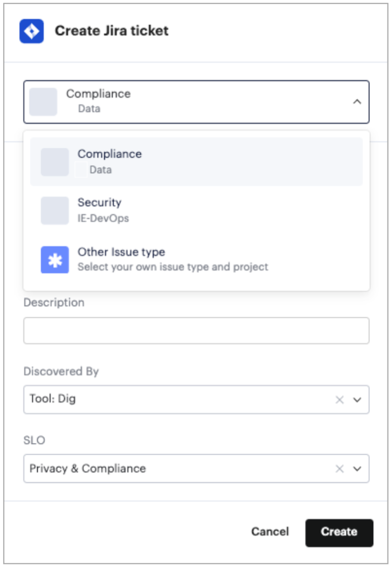This screenshot has width=392, height=568.
Task: Select Security IE-DevOps issue type
Action: point(196,211)
